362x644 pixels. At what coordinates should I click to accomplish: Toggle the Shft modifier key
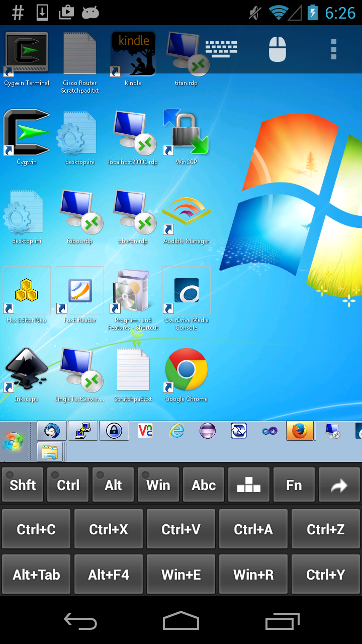click(23, 485)
